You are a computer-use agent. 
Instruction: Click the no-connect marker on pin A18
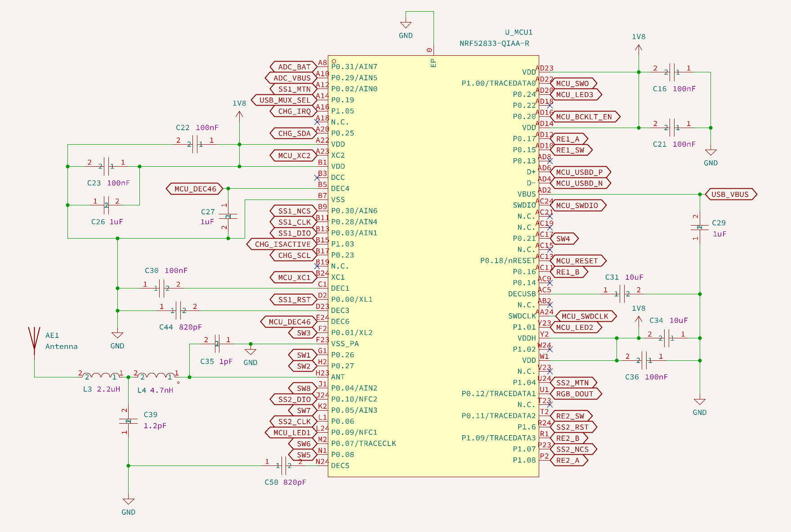click(x=317, y=122)
